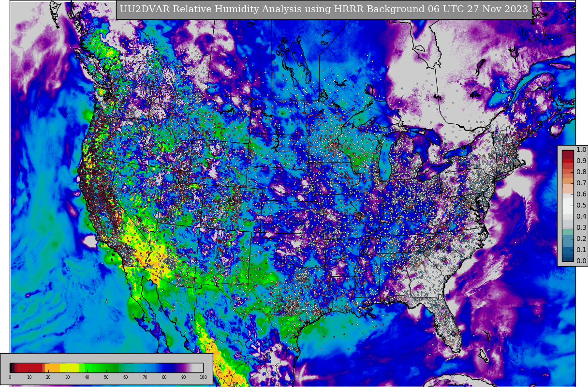Click the '80' tick label on humidity colorbar

[164, 377]
